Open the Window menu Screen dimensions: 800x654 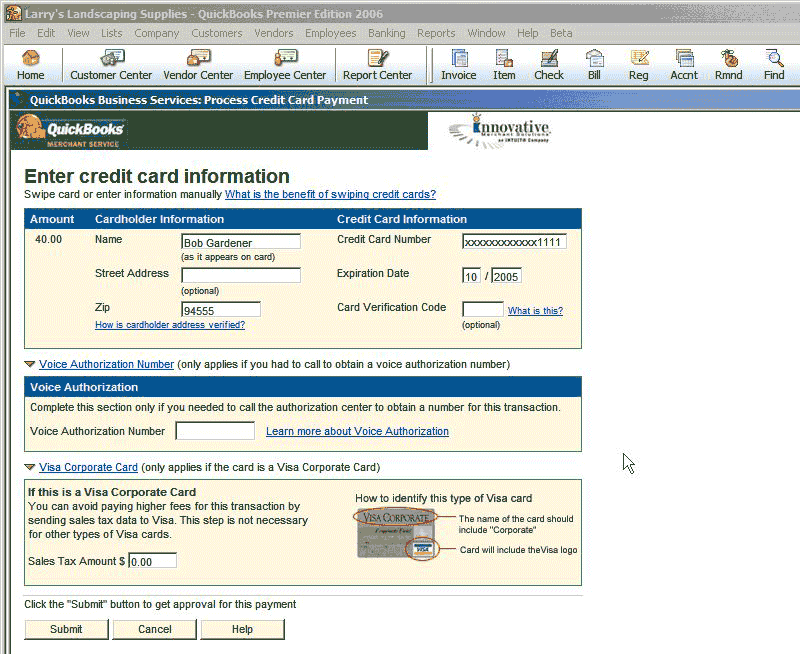(x=486, y=33)
